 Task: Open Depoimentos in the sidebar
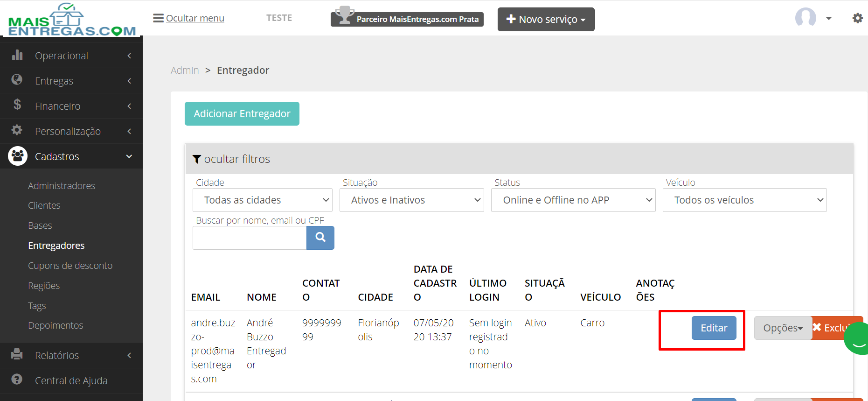click(56, 325)
